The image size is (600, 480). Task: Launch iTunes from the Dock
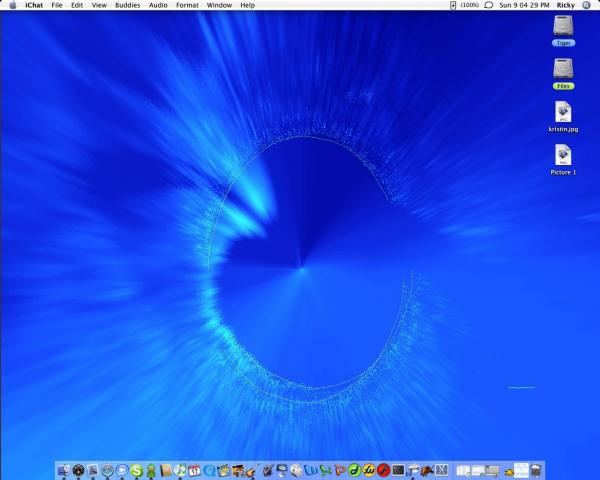tap(180, 470)
